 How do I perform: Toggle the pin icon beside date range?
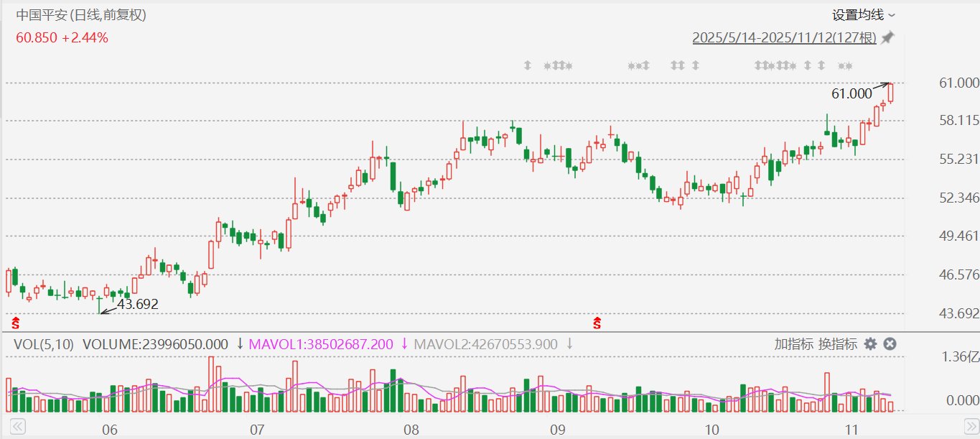point(888,37)
